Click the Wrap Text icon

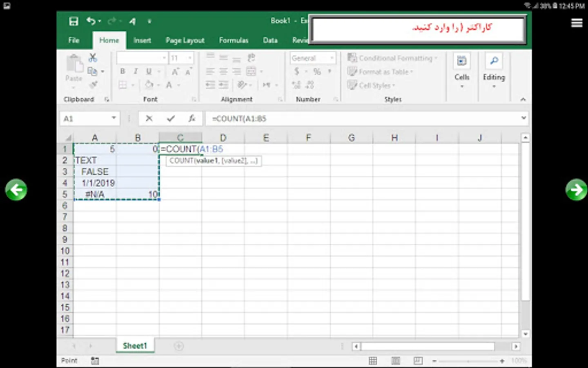click(251, 58)
